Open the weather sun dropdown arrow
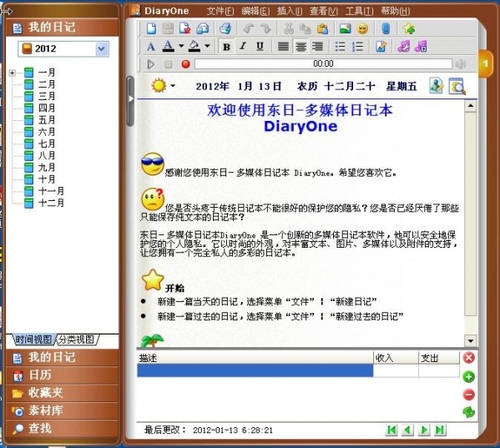Screen dimensions: 500x448 (173, 86)
